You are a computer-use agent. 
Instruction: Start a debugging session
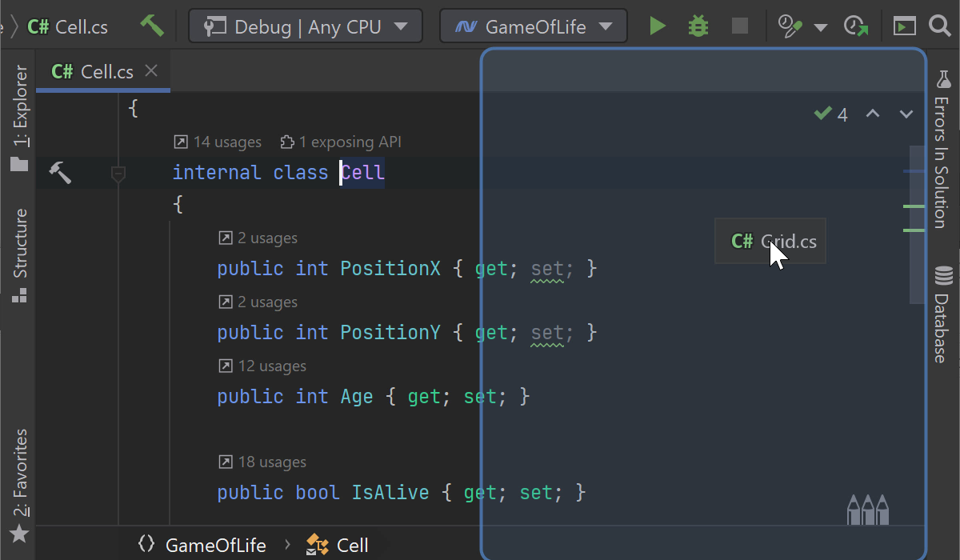point(698,26)
